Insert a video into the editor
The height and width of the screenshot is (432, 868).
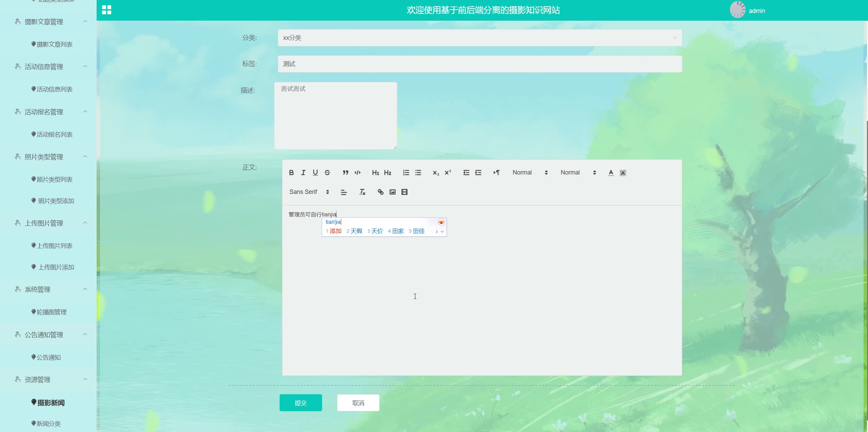[x=404, y=192]
